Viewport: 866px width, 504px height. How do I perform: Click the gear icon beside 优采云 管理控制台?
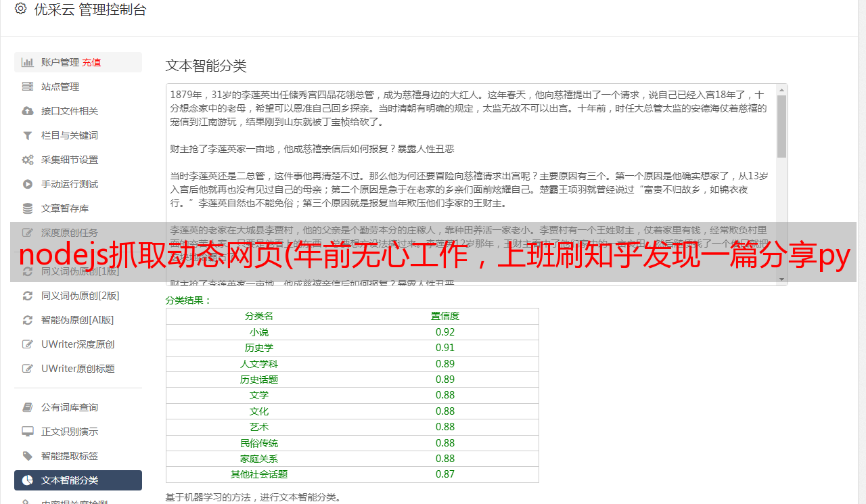[20, 9]
